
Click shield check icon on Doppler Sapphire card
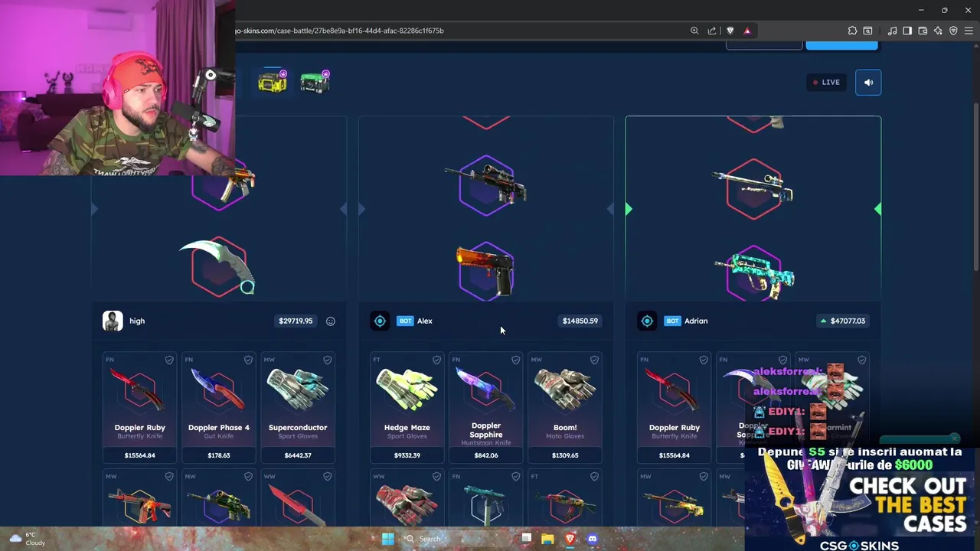click(515, 360)
